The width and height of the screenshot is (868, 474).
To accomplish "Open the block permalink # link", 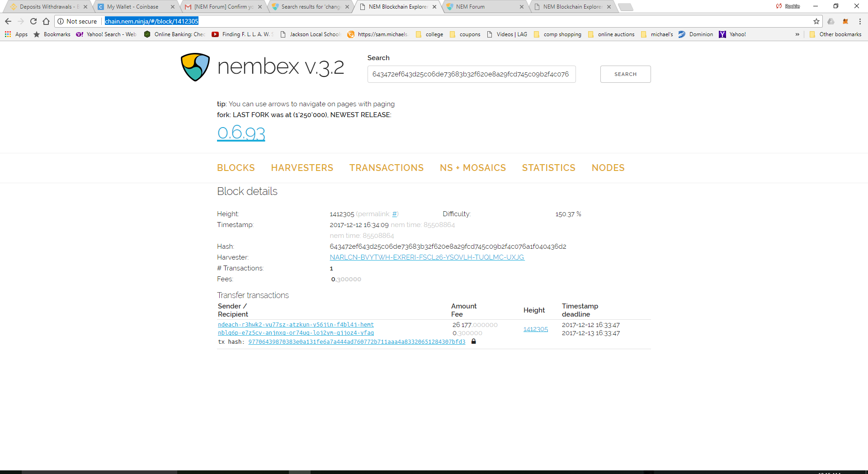I will pos(395,214).
